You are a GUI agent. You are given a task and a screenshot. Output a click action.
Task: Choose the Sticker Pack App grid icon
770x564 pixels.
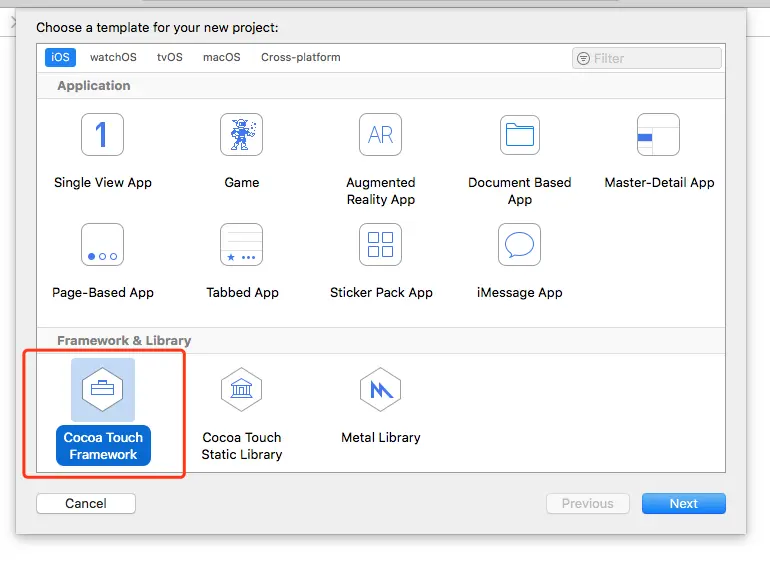380,244
